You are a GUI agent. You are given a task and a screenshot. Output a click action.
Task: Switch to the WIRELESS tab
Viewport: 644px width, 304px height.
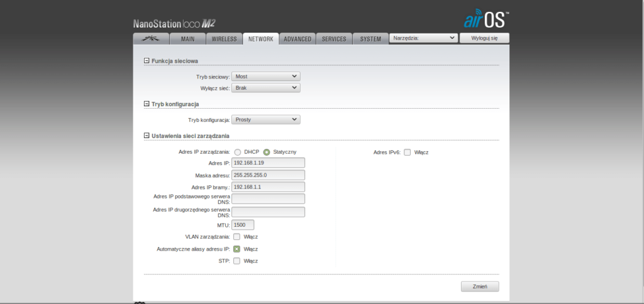click(x=224, y=39)
